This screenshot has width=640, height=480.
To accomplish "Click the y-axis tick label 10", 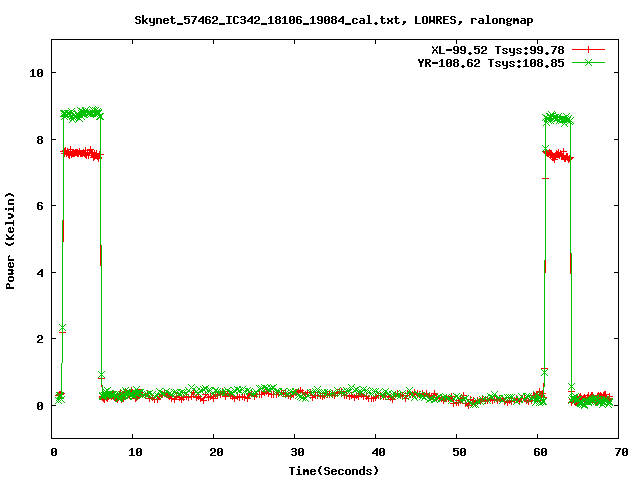I will 36,73.
